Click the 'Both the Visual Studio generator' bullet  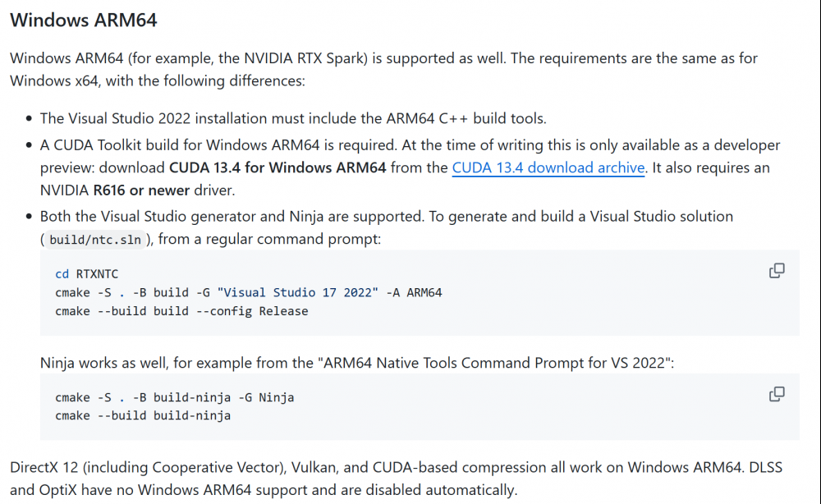(387, 227)
